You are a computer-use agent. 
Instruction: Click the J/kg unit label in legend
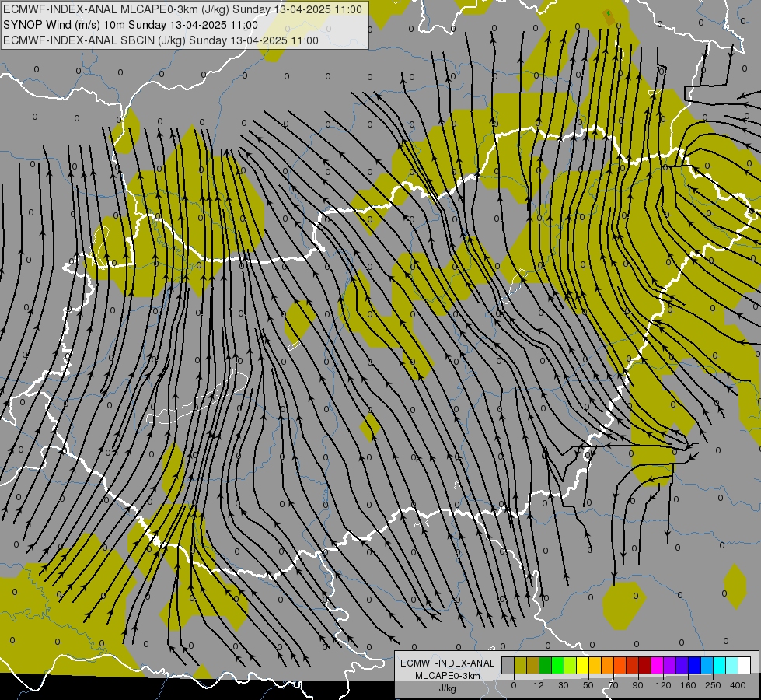(x=448, y=688)
